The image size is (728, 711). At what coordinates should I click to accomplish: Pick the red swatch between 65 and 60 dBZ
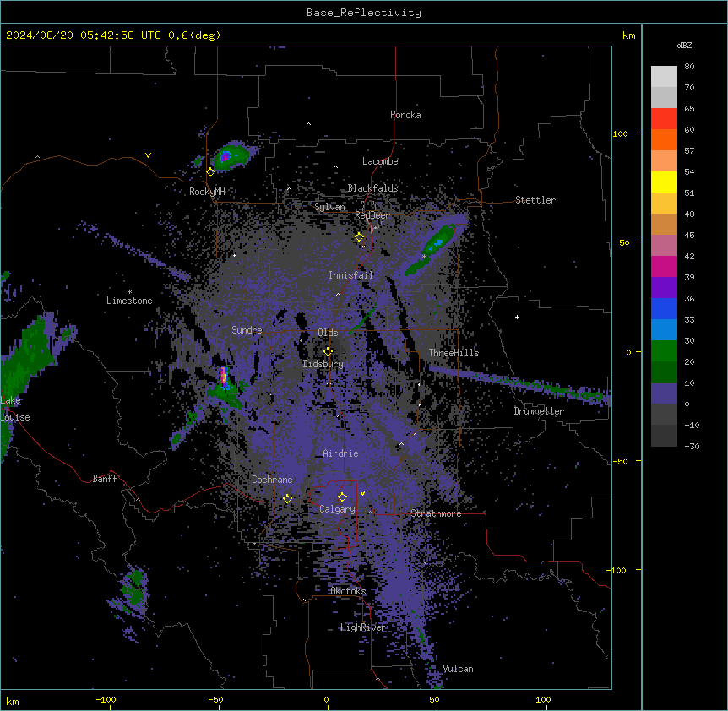664,119
